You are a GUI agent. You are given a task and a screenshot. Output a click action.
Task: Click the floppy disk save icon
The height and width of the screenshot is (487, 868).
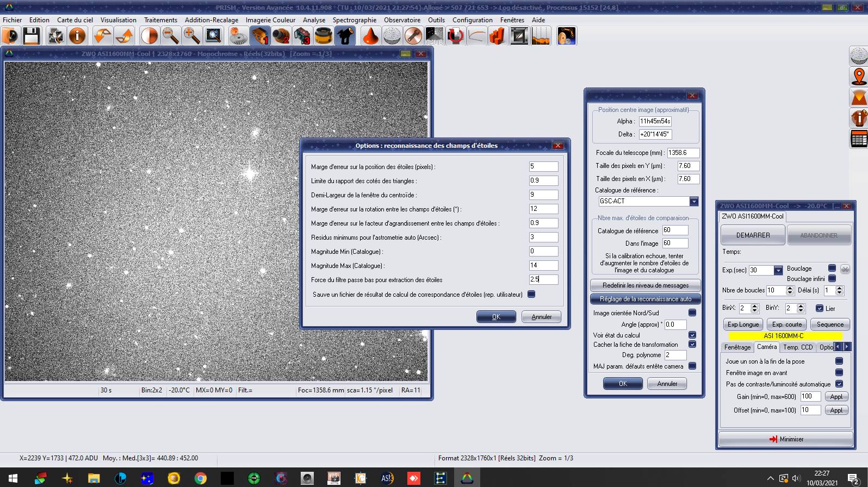32,36
